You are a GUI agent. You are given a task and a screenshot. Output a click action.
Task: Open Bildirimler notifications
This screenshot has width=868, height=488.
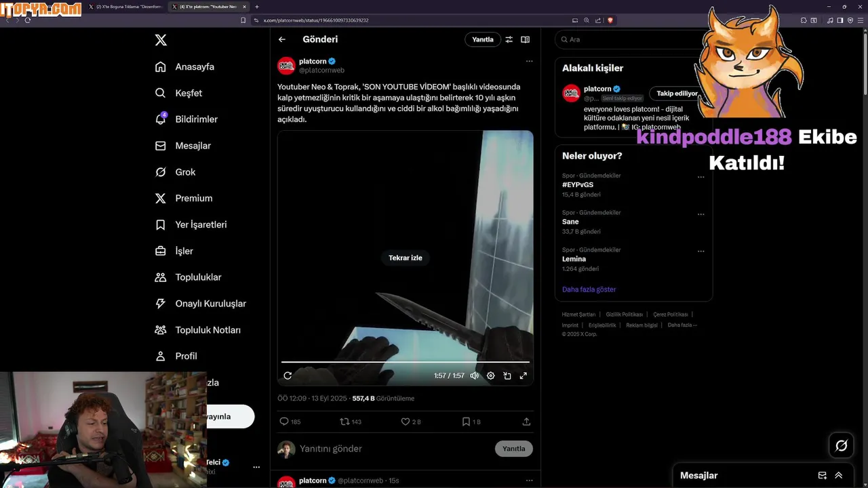[186, 119]
